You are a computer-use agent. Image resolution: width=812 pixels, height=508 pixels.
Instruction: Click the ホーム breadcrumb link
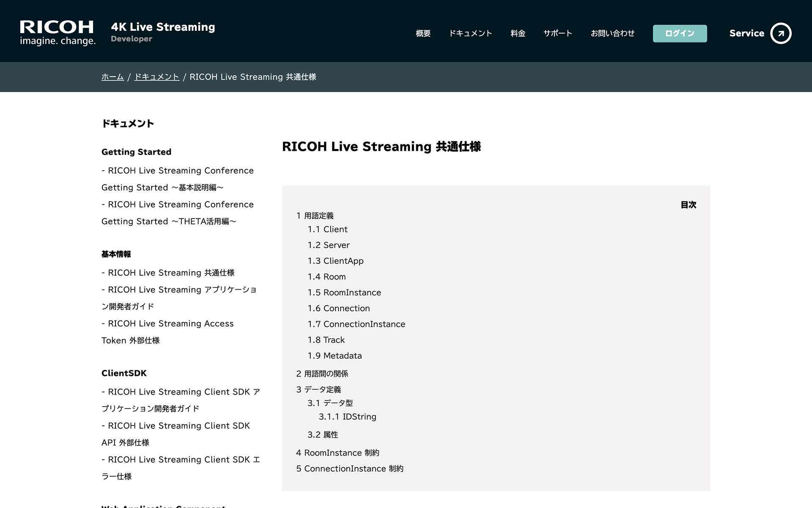point(112,77)
